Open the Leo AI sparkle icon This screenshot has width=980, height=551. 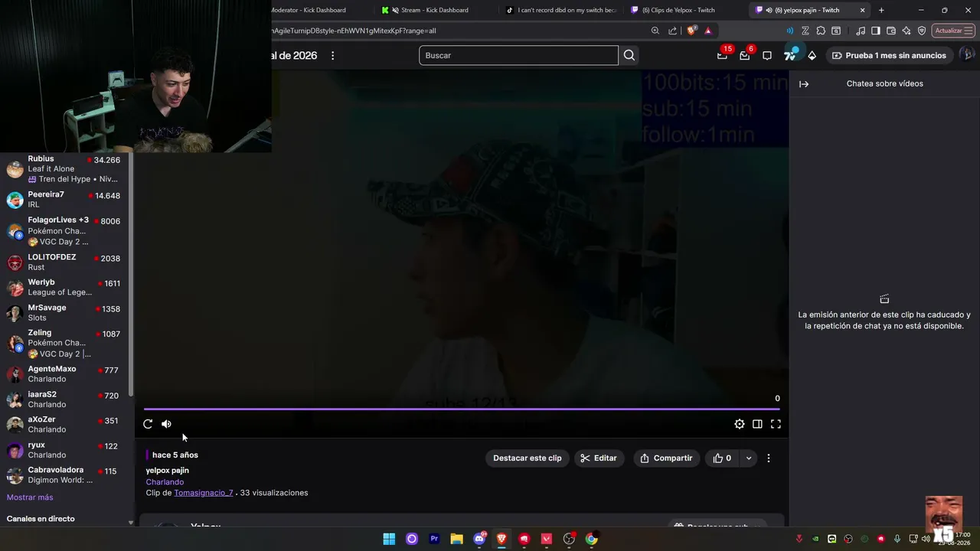pos(906,31)
